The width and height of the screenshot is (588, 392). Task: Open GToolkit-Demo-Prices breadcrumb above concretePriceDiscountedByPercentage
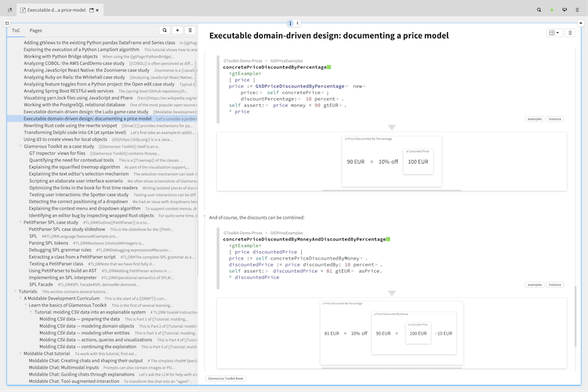pos(243,61)
